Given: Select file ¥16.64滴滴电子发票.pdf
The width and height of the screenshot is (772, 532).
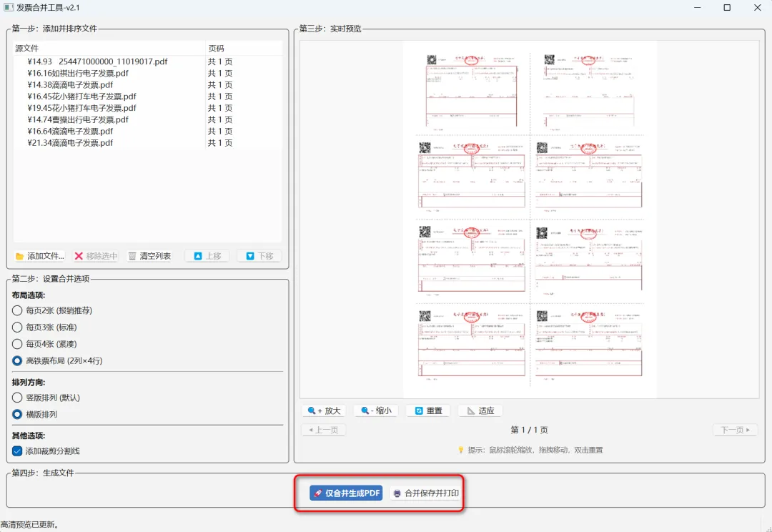Looking at the screenshot, I should 70,132.
